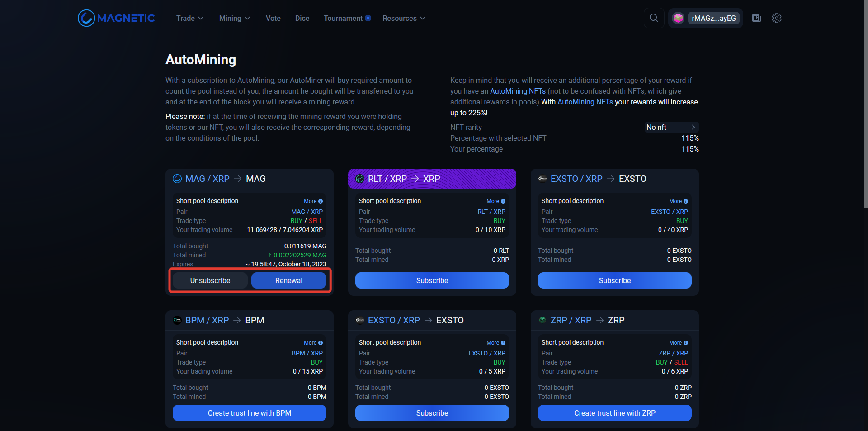Click BPM / XRP pair value
868x431 pixels.
307,353
